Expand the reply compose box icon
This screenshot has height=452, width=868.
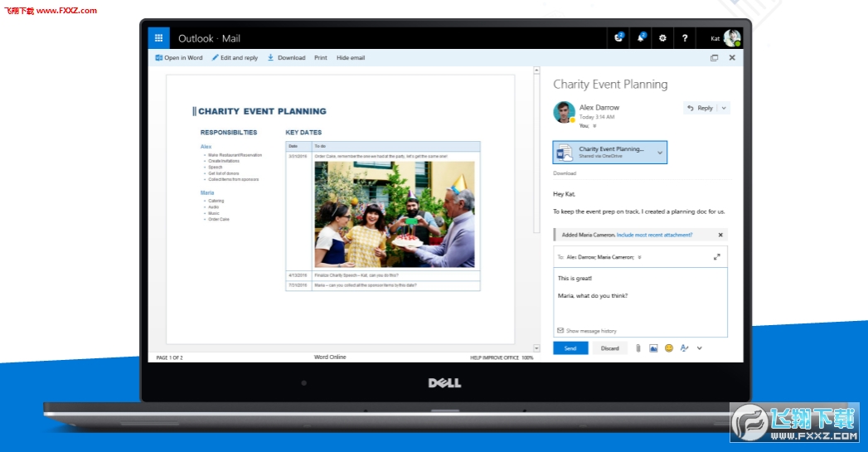[x=716, y=257]
